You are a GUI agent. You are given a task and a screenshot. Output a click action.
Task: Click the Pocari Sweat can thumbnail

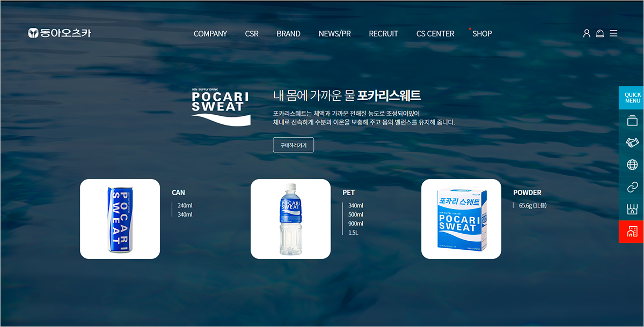120,219
